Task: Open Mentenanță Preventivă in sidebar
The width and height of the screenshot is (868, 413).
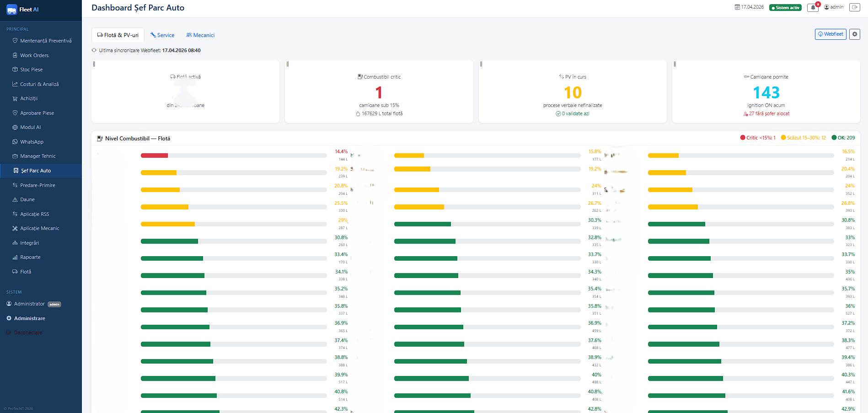Action: point(46,41)
